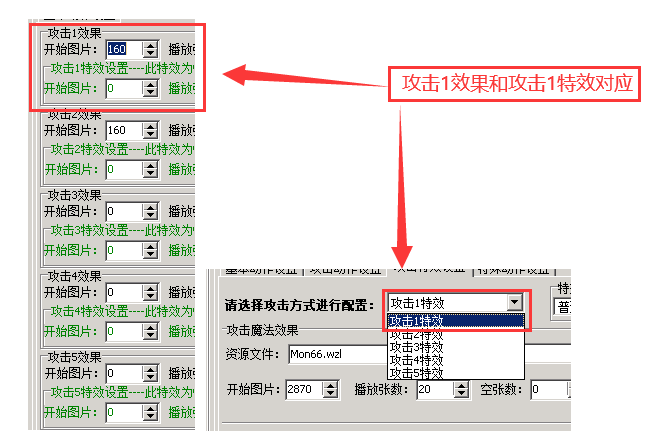Select the 攻击4特效 list option
The image size is (651, 448).
coord(416,360)
